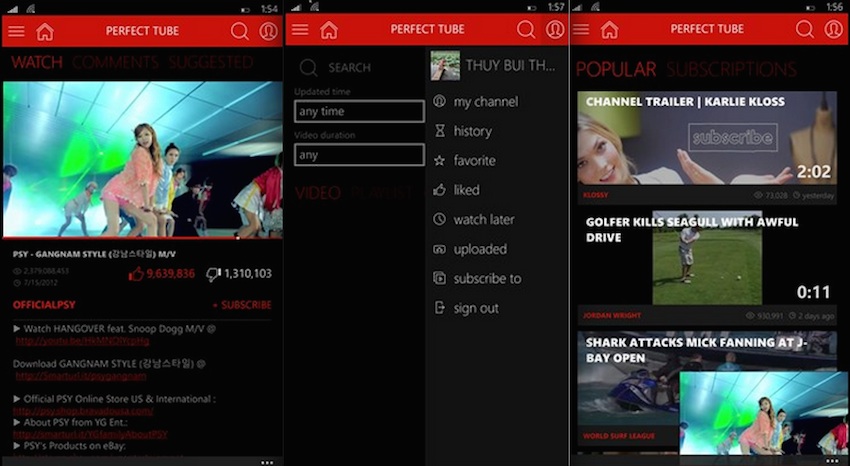The image size is (850, 466).
Task: Open liked videos in account menu
Action: tap(466, 190)
